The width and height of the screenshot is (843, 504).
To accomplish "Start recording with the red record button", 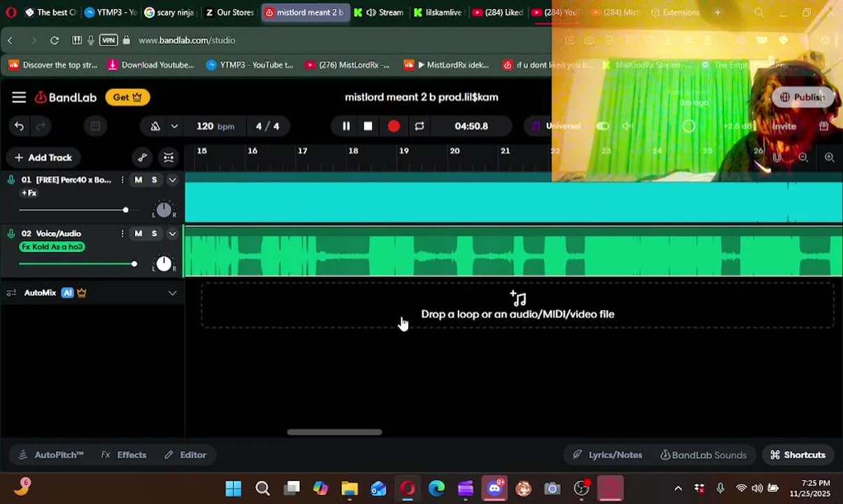I will (x=393, y=126).
